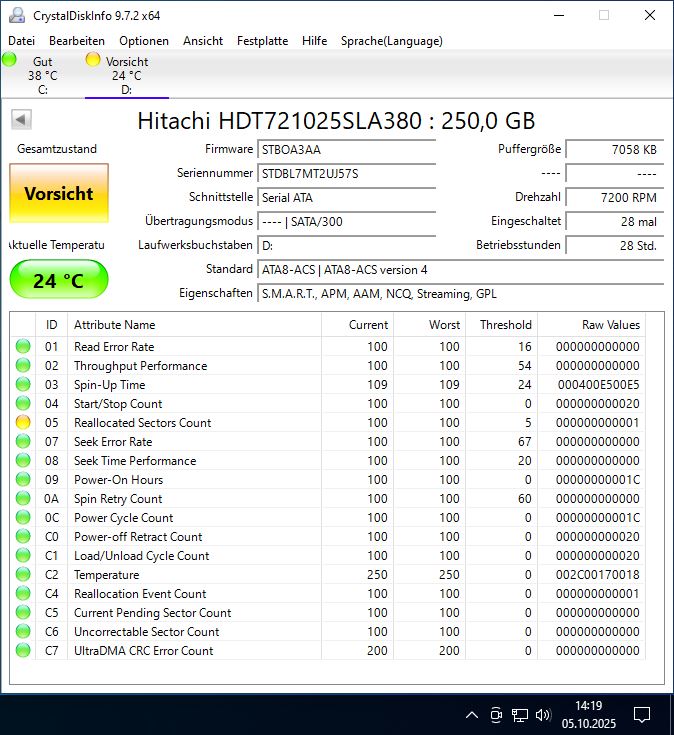Click the status dot for Spin-Up Time
This screenshot has width=674, height=735.
click(x=23, y=384)
